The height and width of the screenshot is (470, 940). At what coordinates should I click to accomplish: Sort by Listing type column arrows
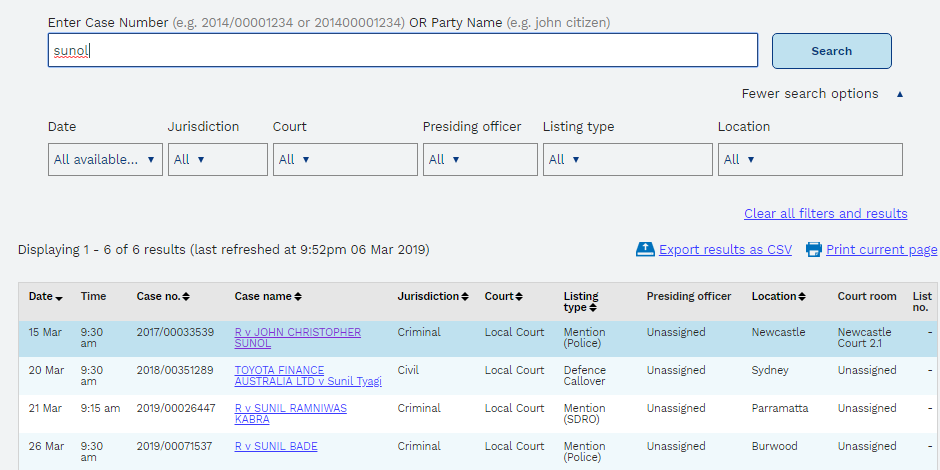click(593, 308)
